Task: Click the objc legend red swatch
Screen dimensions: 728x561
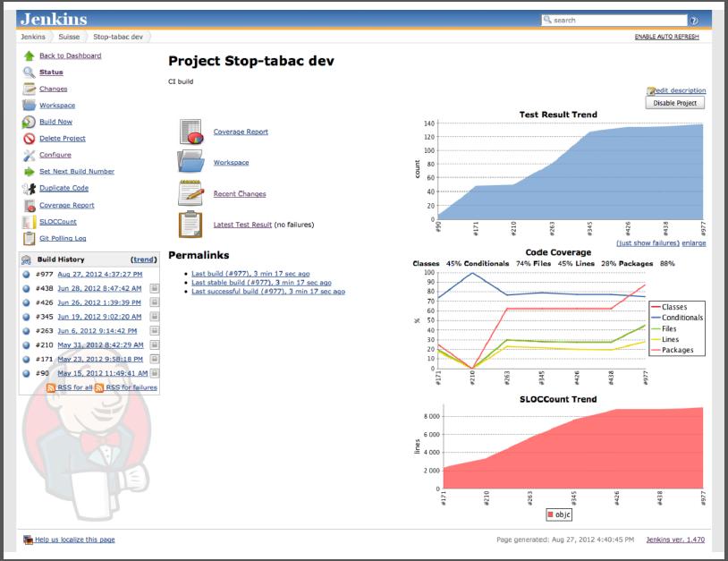Action: pos(549,515)
